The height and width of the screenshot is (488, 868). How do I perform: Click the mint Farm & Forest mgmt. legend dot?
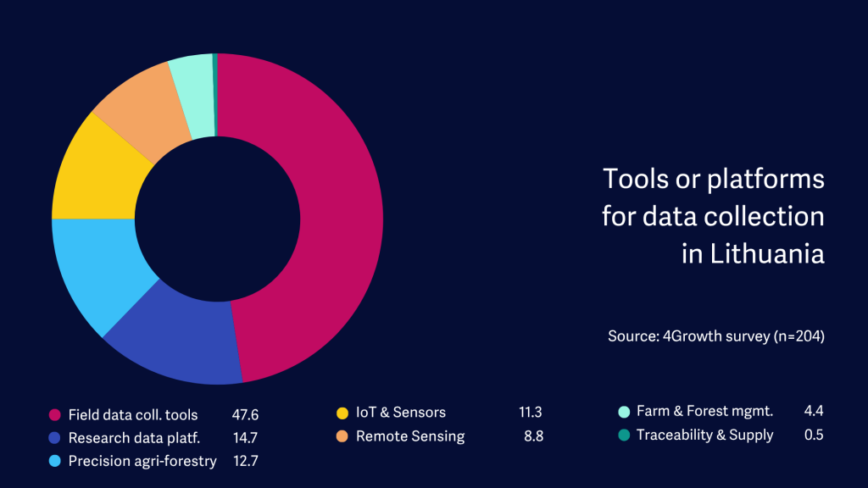623,413
